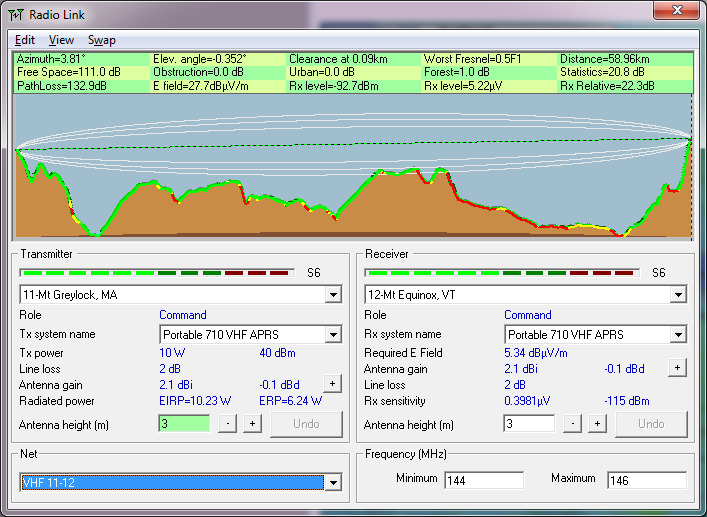
Task: Click the Rx level=5.22µV readout
Action: click(x=463, y=86)
